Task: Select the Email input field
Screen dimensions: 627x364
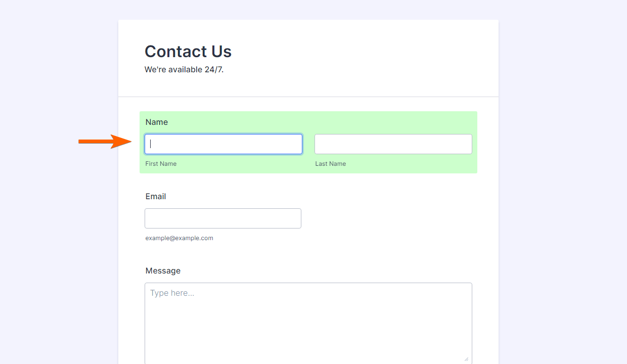Action: pos(222,218)
